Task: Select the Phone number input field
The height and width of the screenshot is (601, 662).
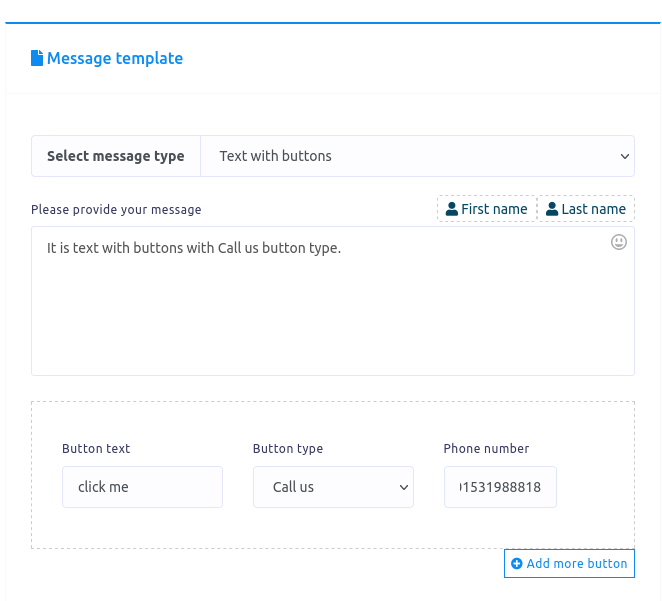Action: pos(500,487)
